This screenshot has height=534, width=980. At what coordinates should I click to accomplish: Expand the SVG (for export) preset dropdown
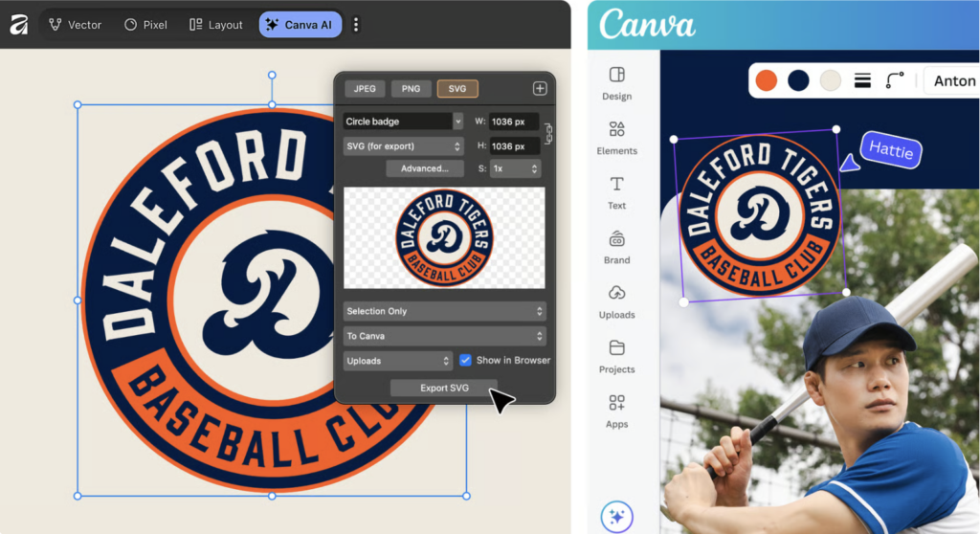(403, 146)
